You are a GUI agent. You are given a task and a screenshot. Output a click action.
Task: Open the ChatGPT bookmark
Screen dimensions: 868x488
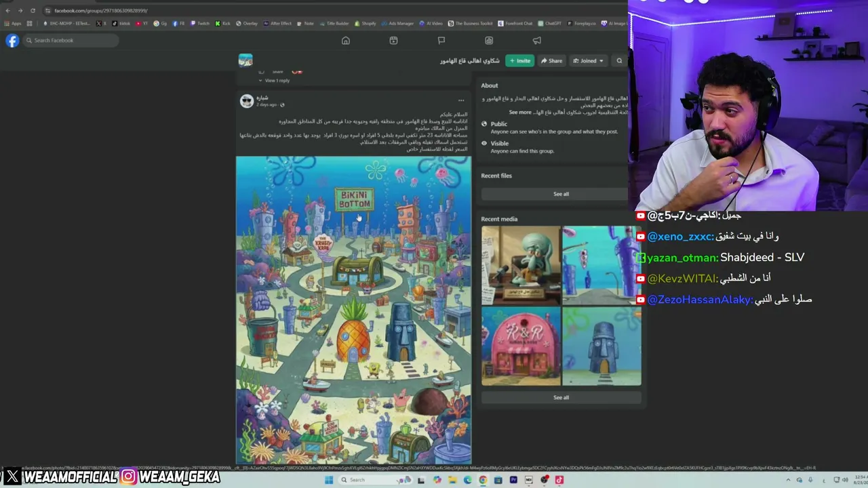[550, 24]
